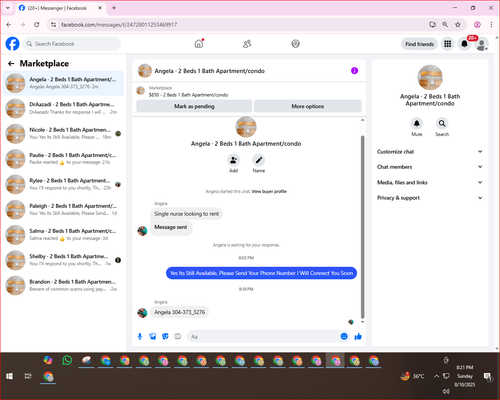500x400 pixels.
Task: Search in conversation using the magnifier icon
Action: pyautogui.click(x=442, y=123)
